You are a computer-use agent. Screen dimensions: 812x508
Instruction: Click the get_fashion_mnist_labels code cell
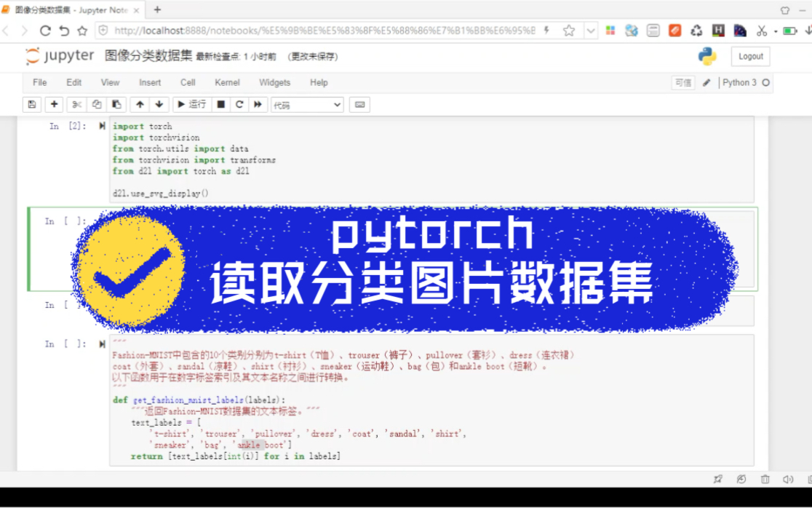pos(432,400)
